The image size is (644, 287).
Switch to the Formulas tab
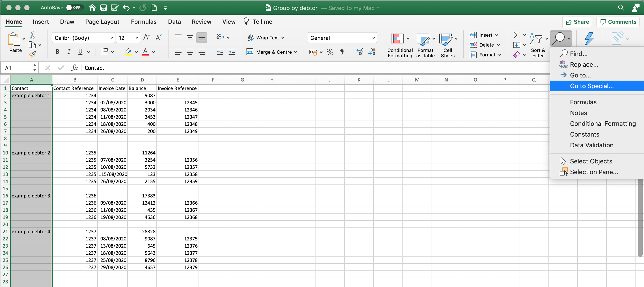pos(143,22)
